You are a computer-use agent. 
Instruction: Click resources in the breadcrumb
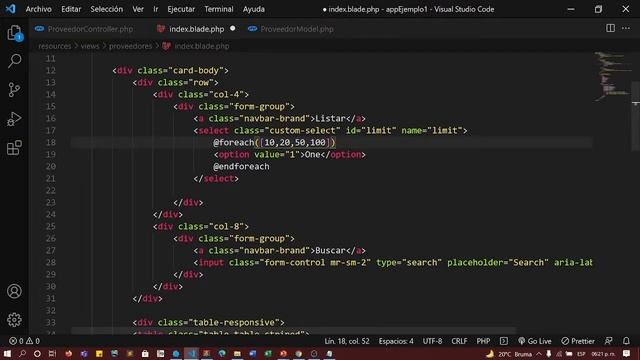click(x=54, y=46)
